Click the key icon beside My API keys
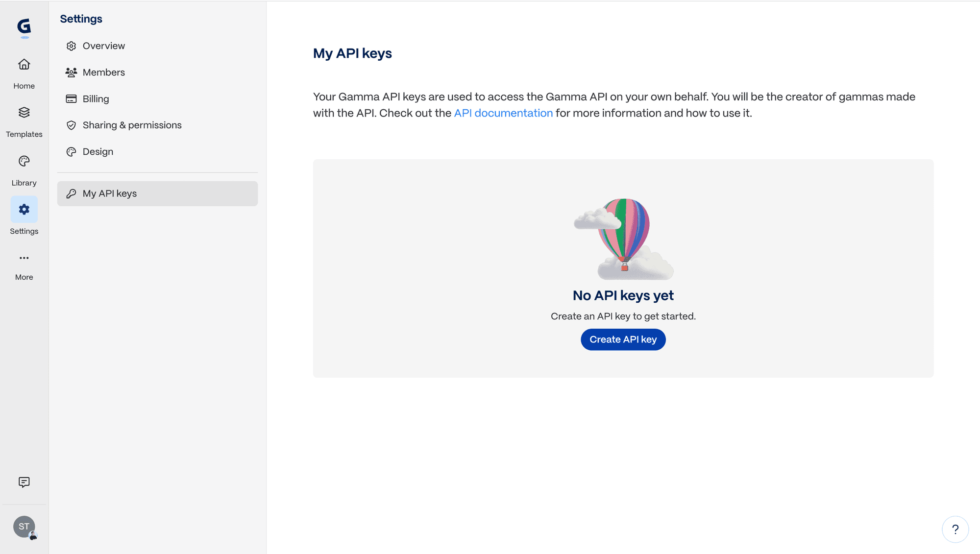This screenshot has width=980, height=554. [x=71, y=194]
